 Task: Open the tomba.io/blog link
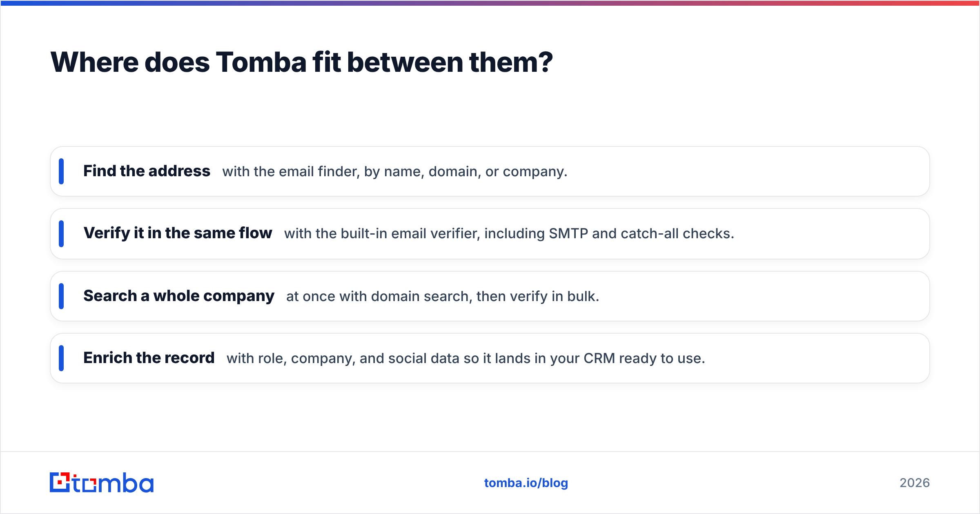coord(526,483)
